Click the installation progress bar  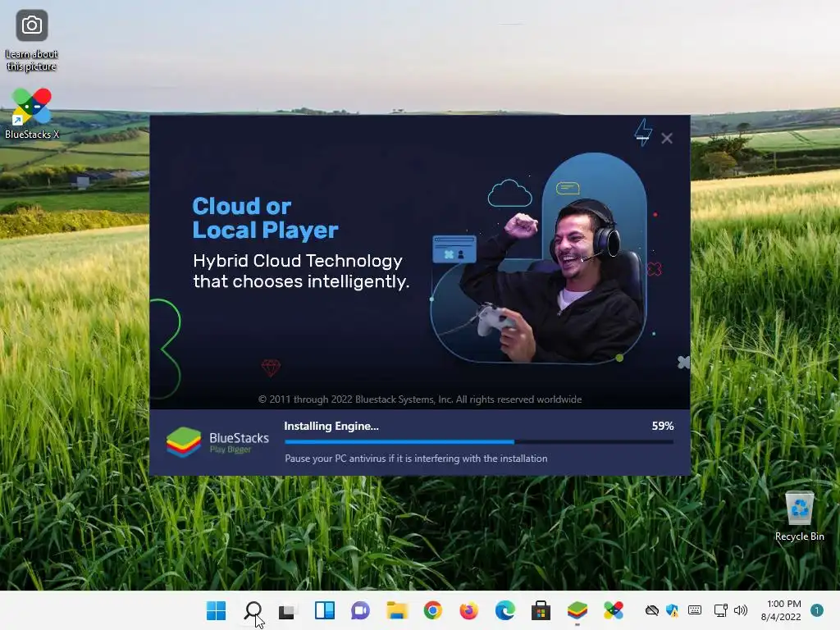479,442
